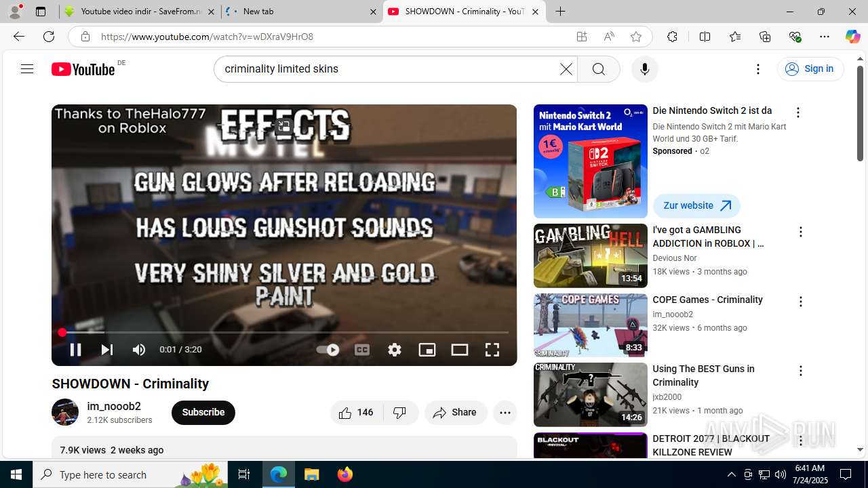Open Edge Settings and more menu
Image resolution: width=868 pixels, height=488 pixels.
[x=825, y=37]
